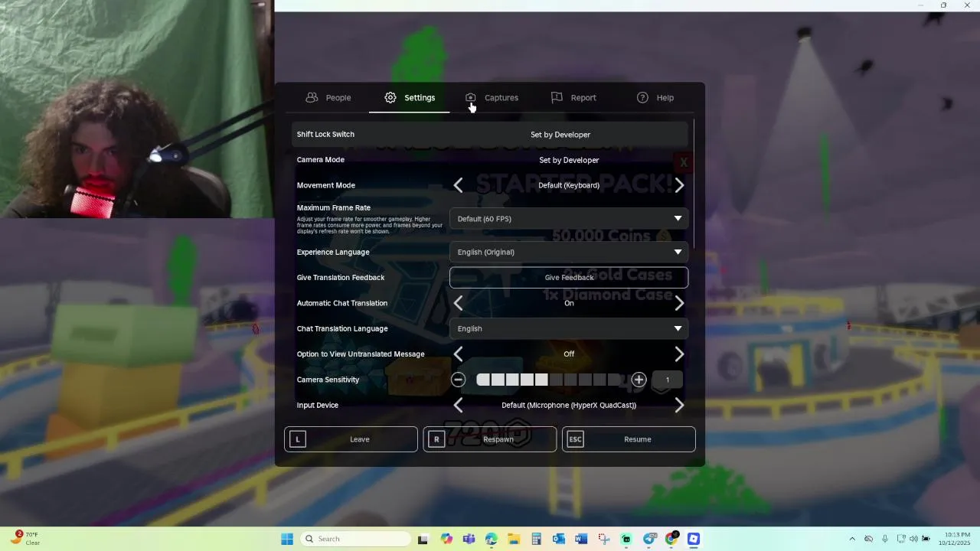Open the clock and date panel
The height and width of the screenshot is (551, 980).
(955, 539)
